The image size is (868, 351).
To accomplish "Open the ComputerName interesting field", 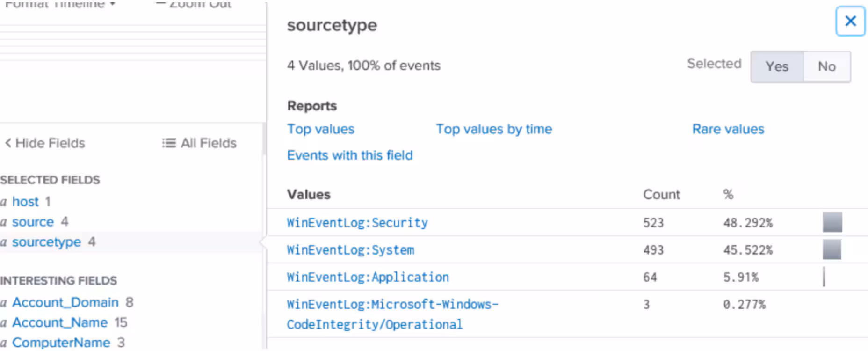I will [x=61, y=343].
